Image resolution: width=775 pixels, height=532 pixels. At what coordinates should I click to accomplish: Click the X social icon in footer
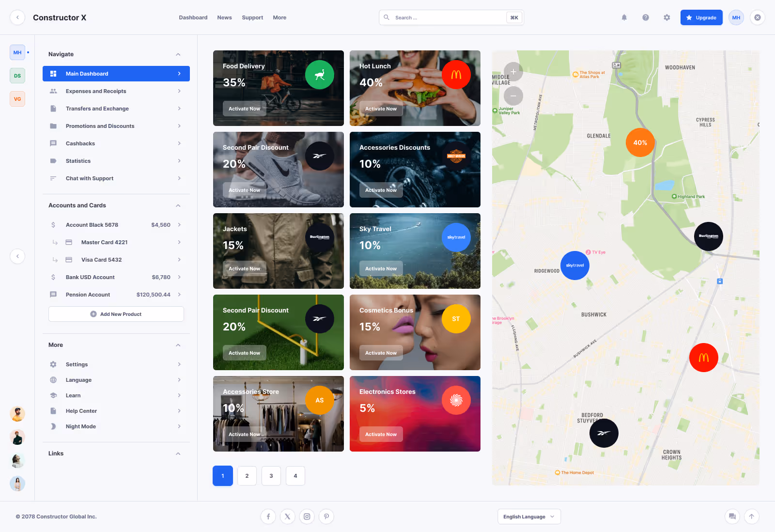[288, 516]
